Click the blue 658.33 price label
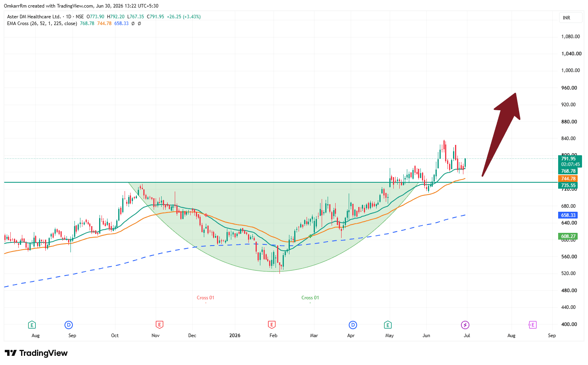 pyautogui.click(x=568, y=215)
